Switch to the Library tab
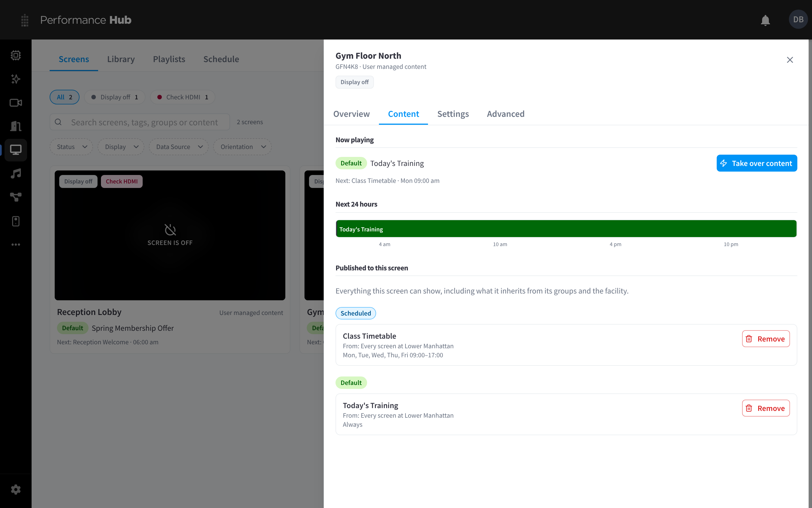The image size is (812, 508). click(x=121, y=59)
